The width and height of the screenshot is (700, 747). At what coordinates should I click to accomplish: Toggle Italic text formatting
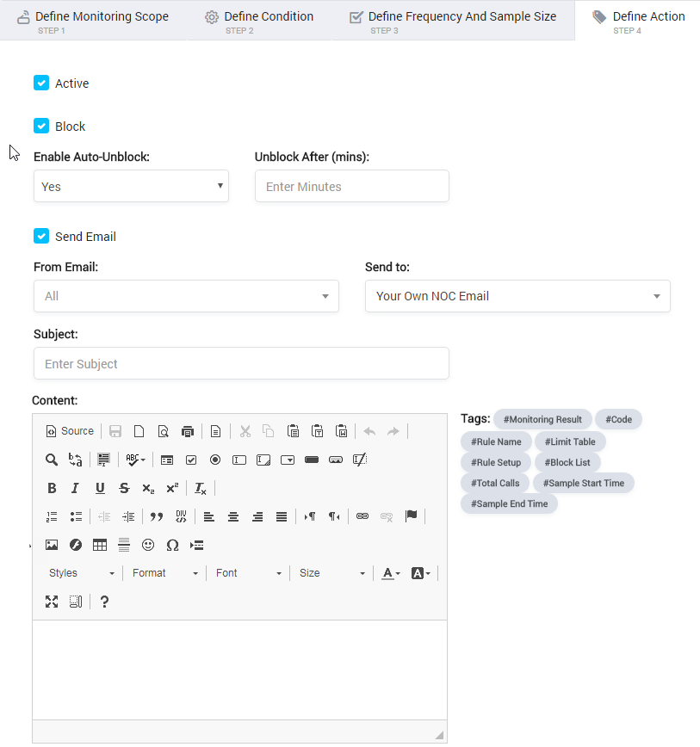(x=75, y=488)
